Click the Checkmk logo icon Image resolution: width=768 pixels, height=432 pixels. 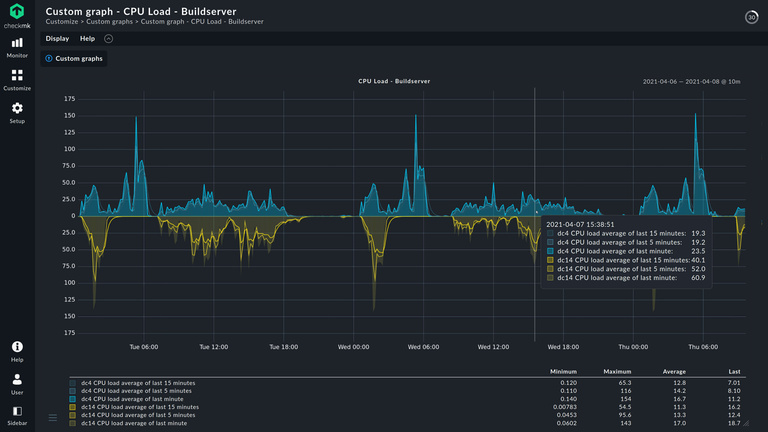tap(17, 13)
